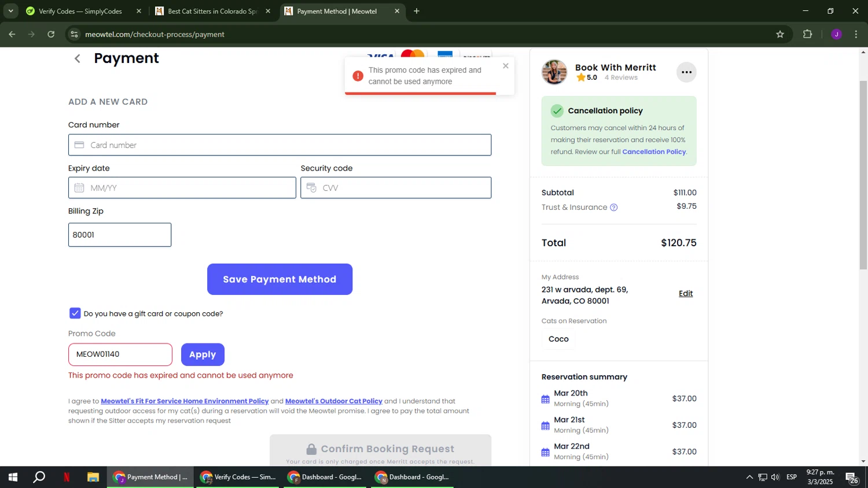This screenshot has height=488, width=868.
Task: Click the Confirm Booking Request button
Action: coord(380,450)
